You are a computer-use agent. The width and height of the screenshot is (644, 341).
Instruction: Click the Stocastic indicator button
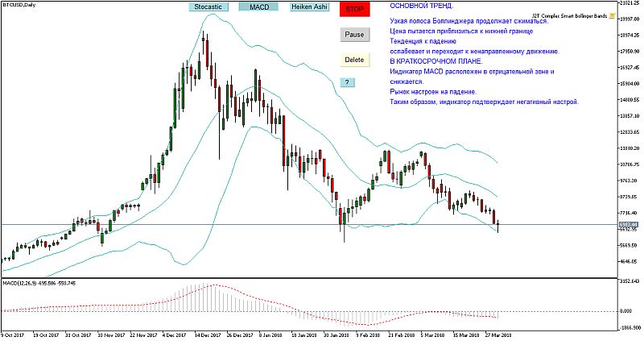208,7
